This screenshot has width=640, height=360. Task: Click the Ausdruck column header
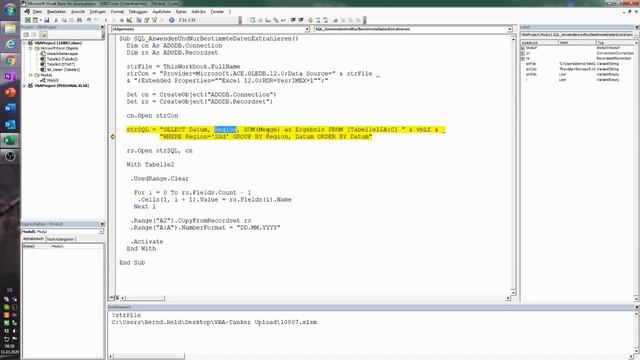(539, 42)
